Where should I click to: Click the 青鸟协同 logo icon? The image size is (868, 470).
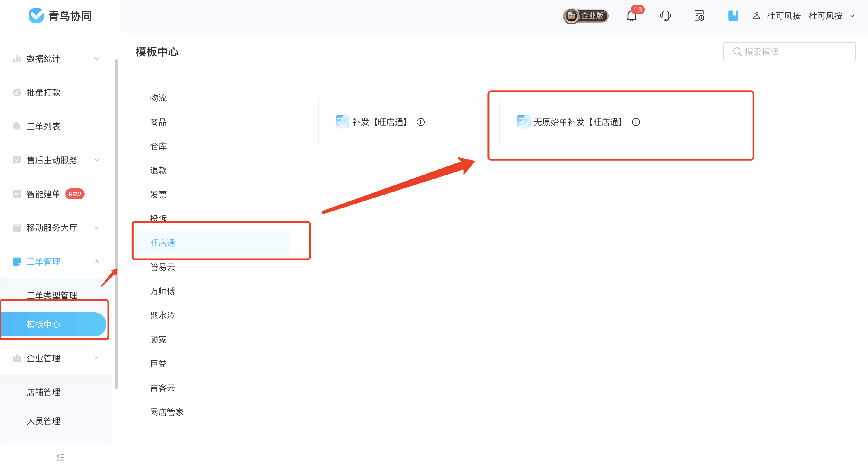[x=36, y=15]
